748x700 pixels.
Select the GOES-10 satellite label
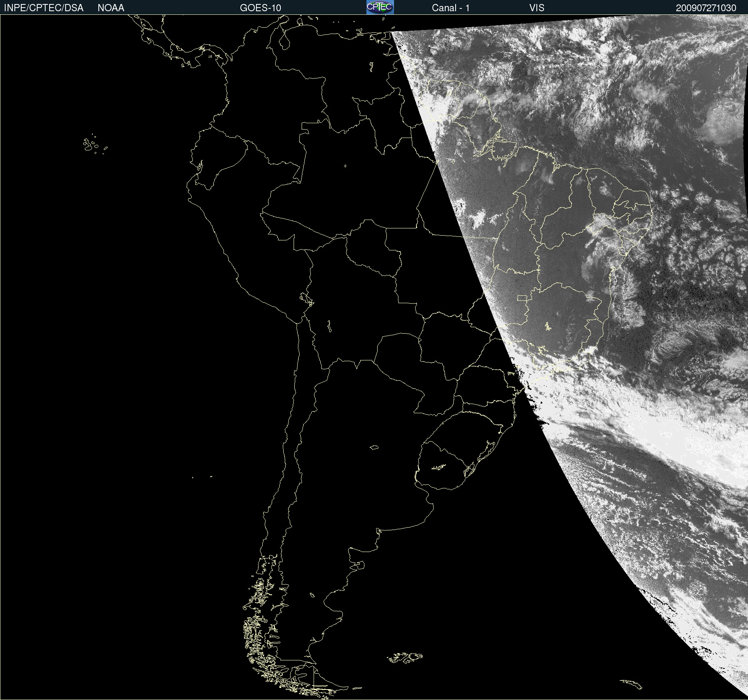click(260, 8)
